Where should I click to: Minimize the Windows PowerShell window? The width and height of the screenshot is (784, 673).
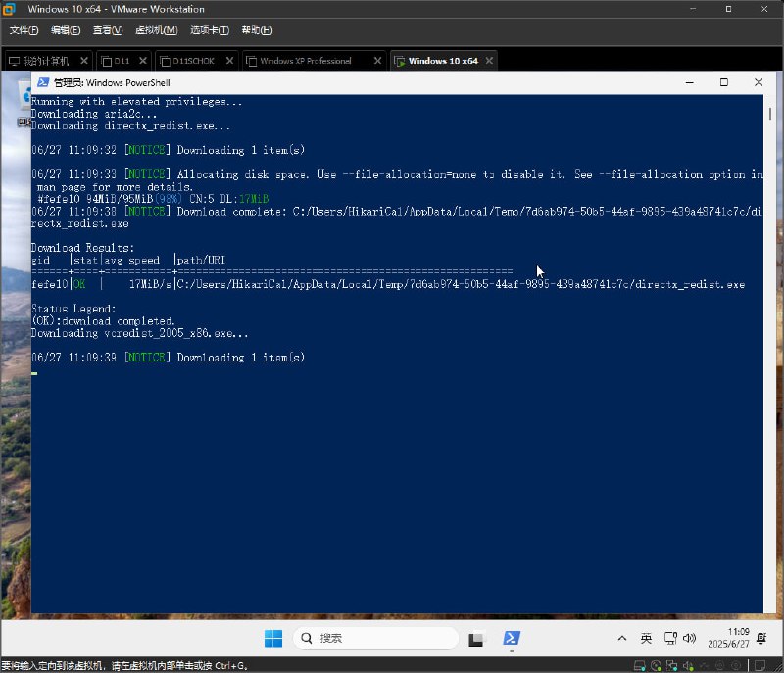(690, 82)
